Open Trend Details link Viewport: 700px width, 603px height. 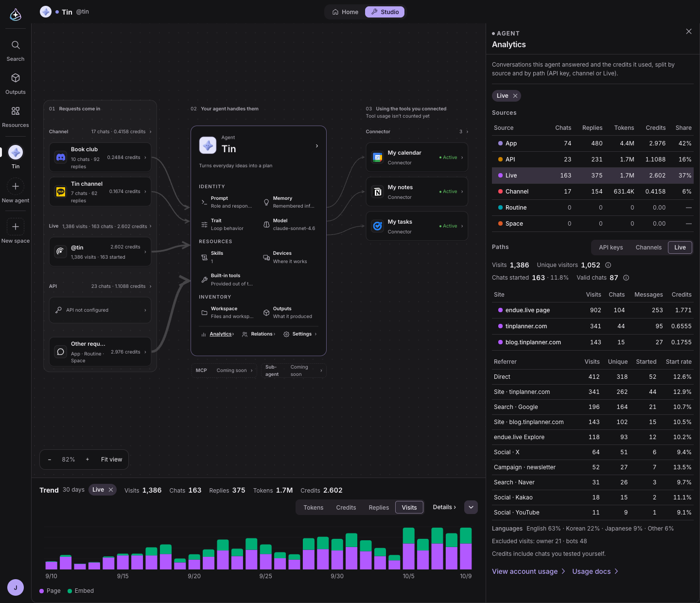click(x=444, y=507)
